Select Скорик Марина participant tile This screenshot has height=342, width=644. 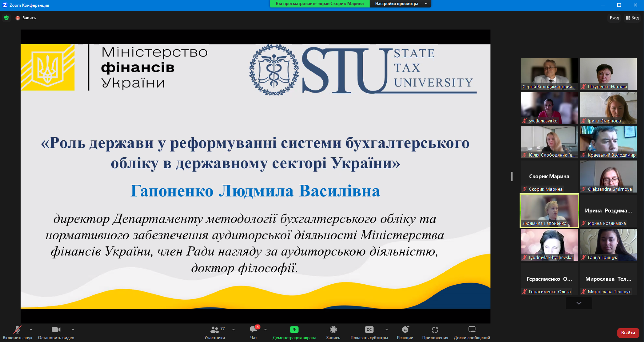[x=549, y=177]
